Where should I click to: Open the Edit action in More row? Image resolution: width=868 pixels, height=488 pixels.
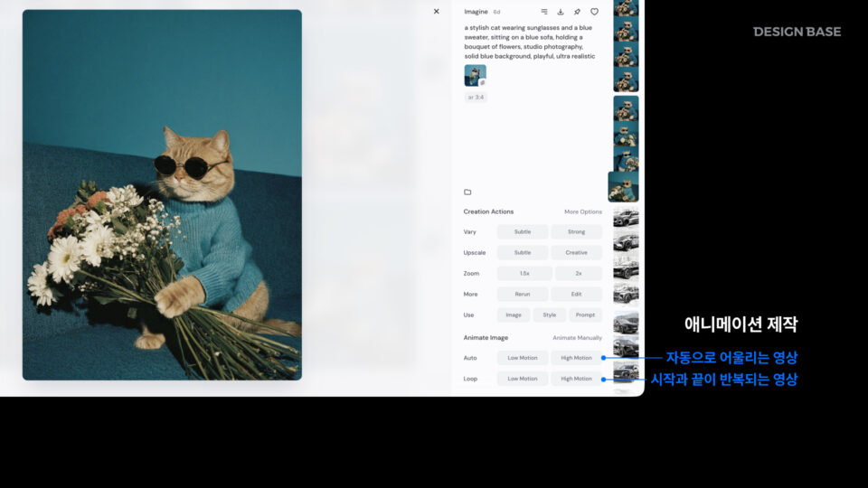click(576, 294)
